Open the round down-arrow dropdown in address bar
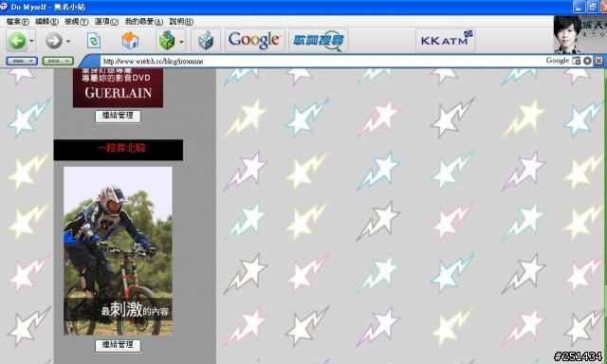 pos(587,61)
